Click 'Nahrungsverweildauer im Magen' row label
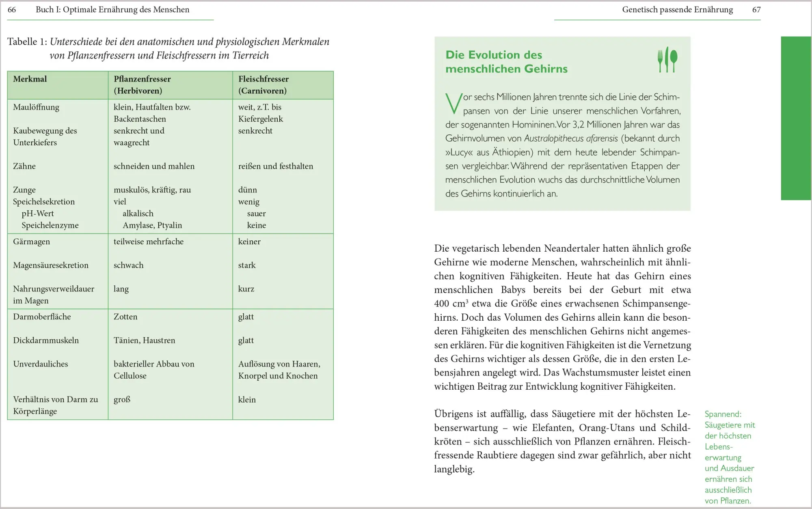The height and width of the screenshot is (509, 812). coord(54,295)
